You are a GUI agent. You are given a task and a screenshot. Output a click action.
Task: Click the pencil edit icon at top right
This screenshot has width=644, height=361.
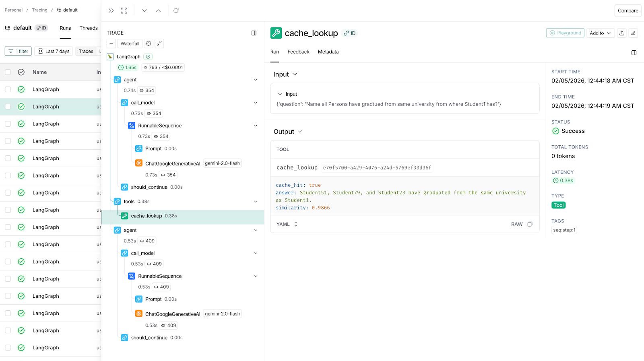pyautogui.click(x=633, y=33)
